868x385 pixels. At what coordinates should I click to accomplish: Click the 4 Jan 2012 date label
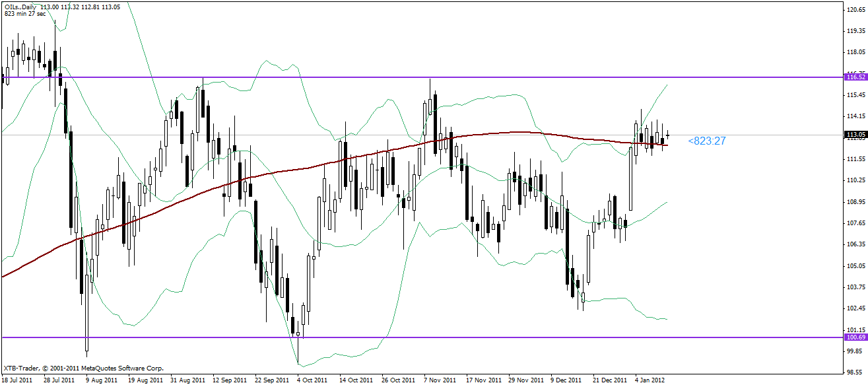pos(650,380)
